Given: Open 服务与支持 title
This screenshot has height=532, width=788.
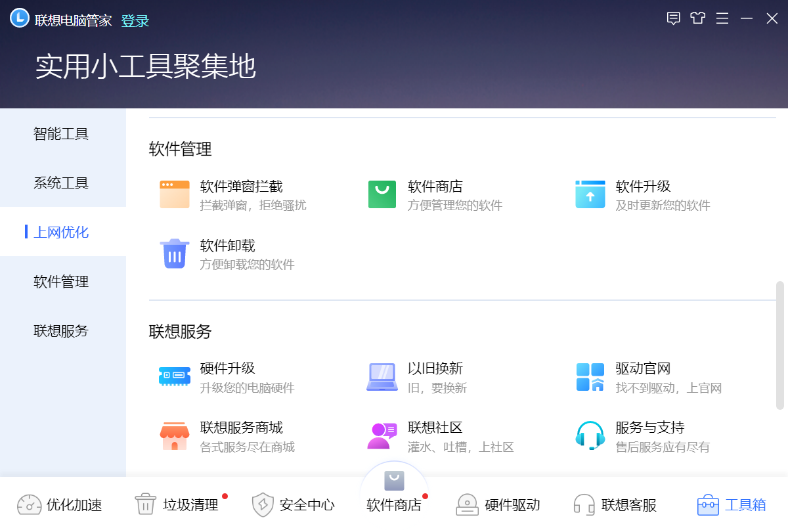Looking at the screenshot, I should coord(650,428).
